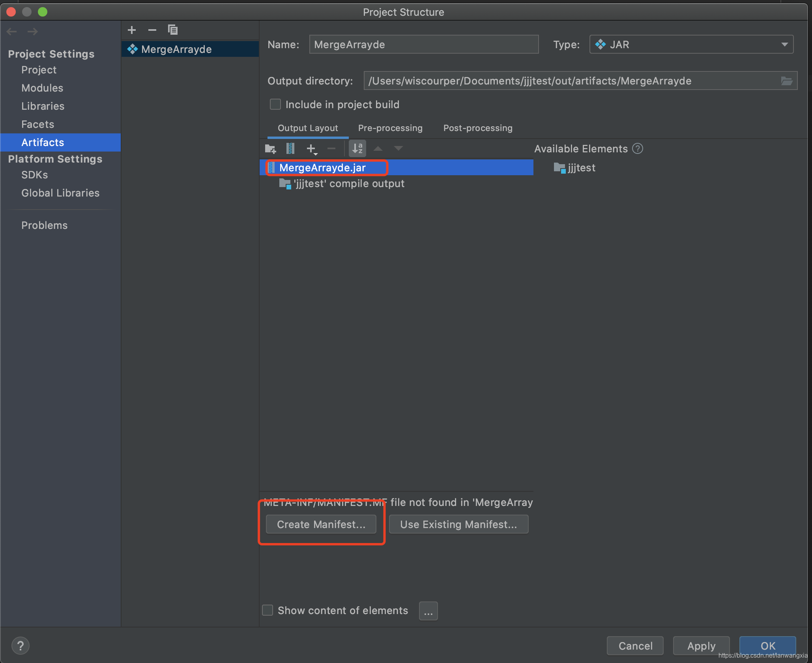Open the Type JAR dropdown

click(x=691, y=45)
